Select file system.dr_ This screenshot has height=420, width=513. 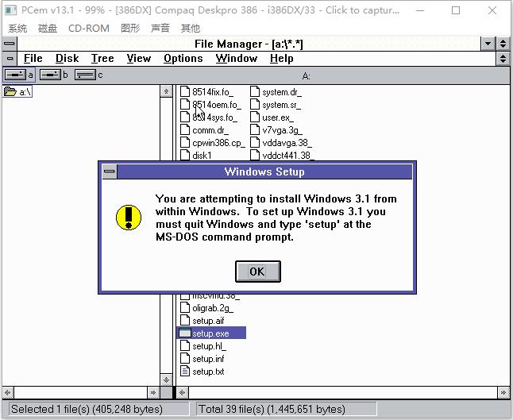[x=276, y=92]
